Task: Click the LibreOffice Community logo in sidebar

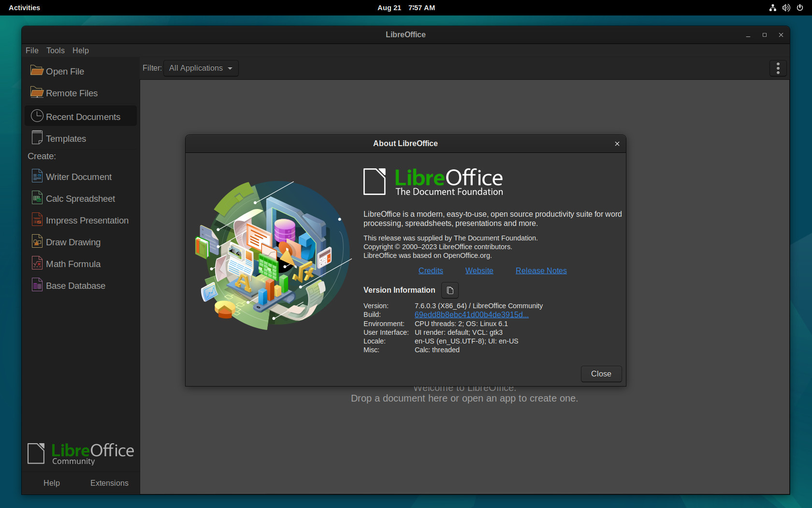Action: pyautogui.click(x=81, y=454)
